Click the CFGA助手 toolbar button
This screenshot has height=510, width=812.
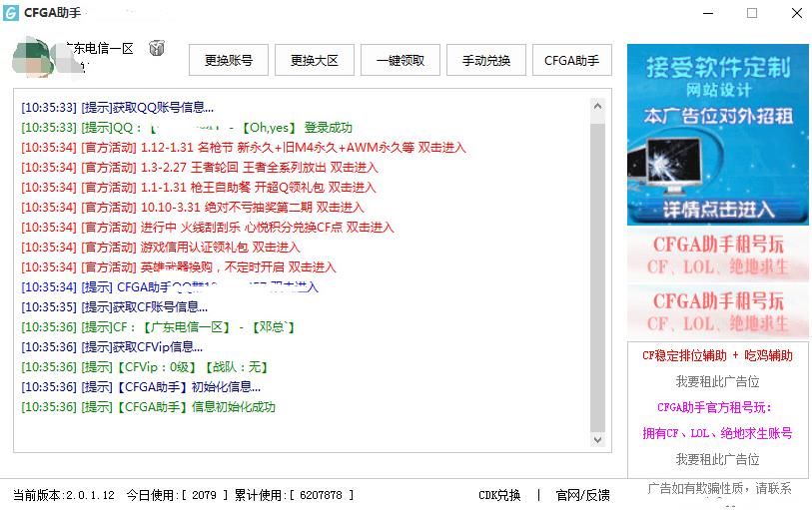pyautogui.click(x=572, y=60)
